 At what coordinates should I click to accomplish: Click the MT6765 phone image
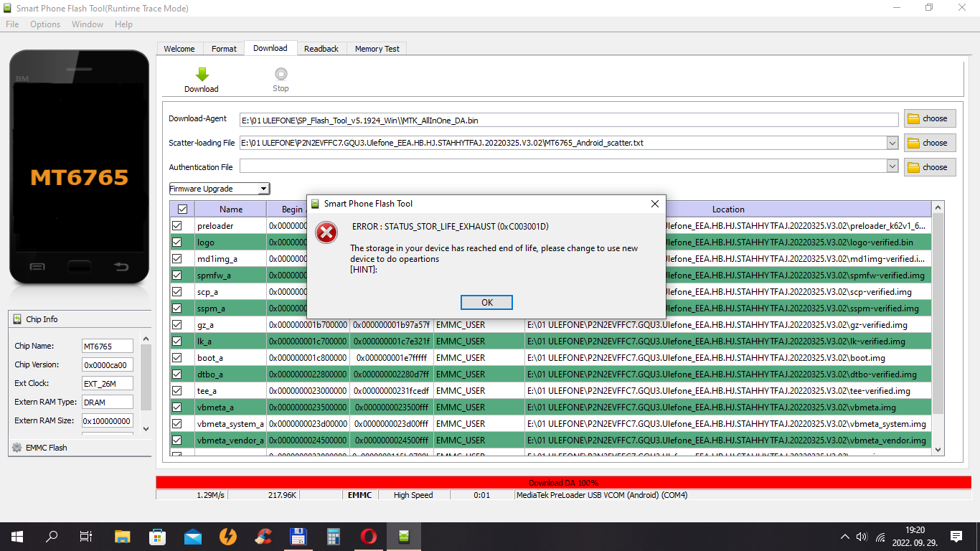click(x=79, y=167)
